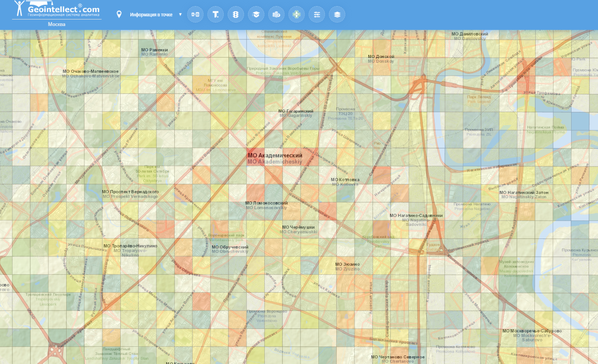Open the map layers stack icon
The image size is (598, 364).
point(337,14)
